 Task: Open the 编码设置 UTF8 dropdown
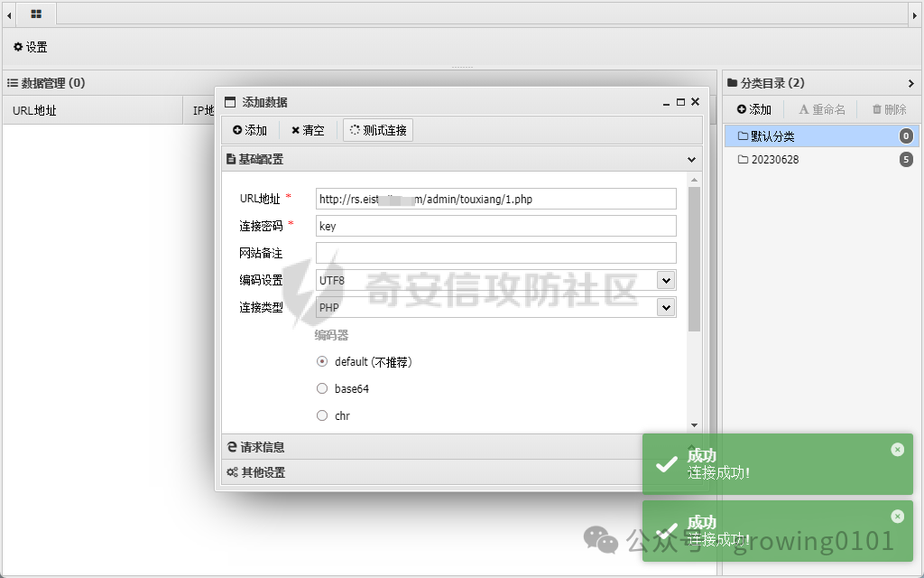pos(666,280)
